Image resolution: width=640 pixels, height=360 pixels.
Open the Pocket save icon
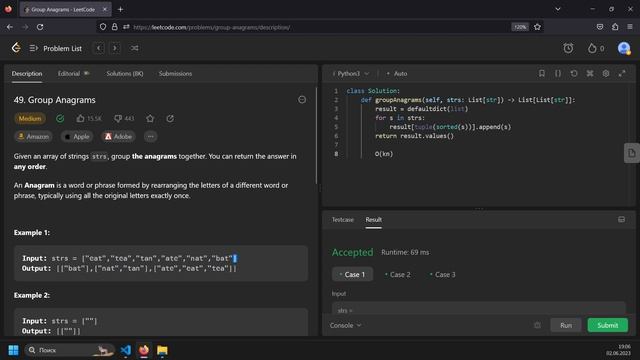pos(600,27)
